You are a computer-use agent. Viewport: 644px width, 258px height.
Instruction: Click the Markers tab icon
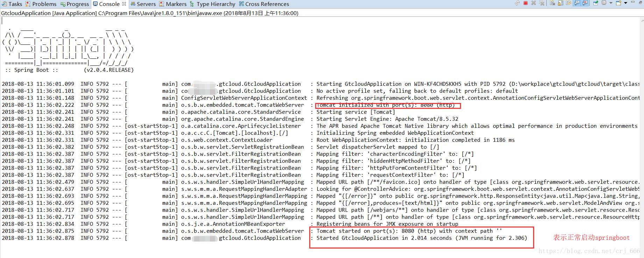point(162,4)
